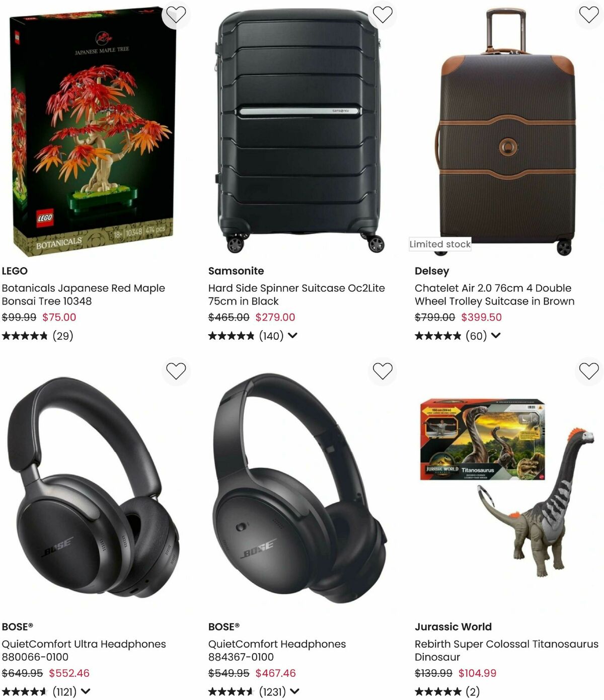The width and height of the screenshot is (604, 700).
Task: Heart the Bose QuietComfort Headphones 884367
Action: [383, 371]
